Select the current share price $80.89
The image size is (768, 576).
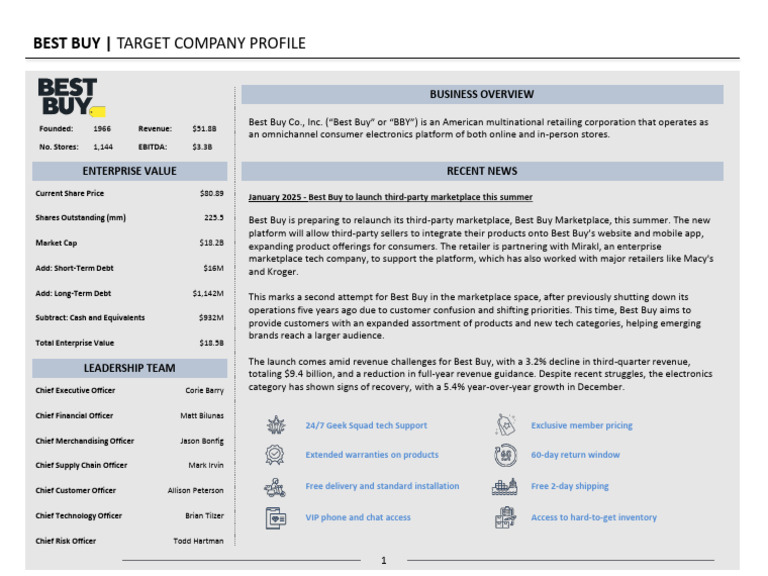[x=212, y=193]
